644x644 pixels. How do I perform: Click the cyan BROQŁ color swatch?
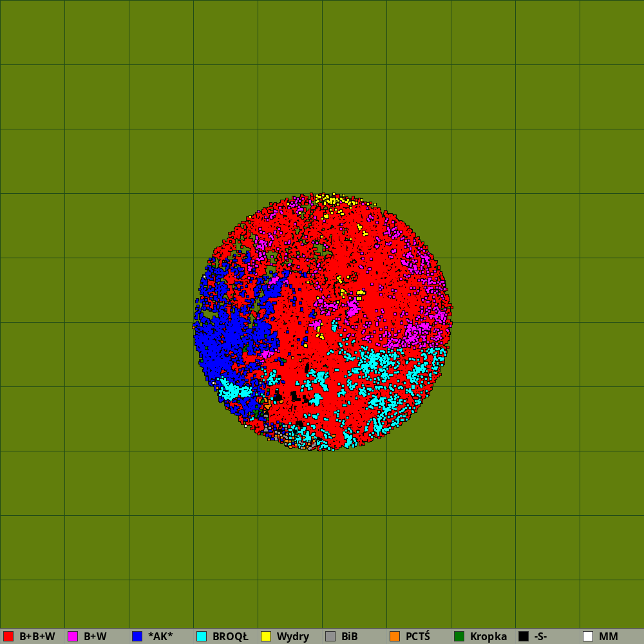pyautogui.click(x=202, y=636)
